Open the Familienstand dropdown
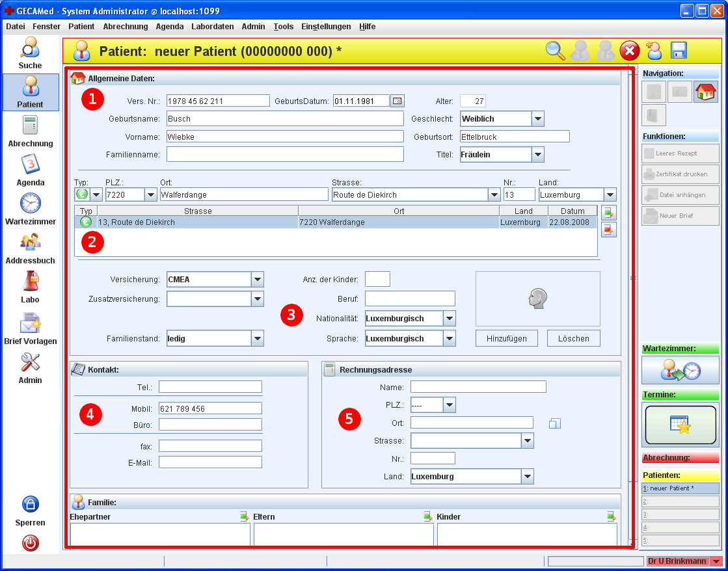This screenshot has width=728, height=571. [258, 338]
